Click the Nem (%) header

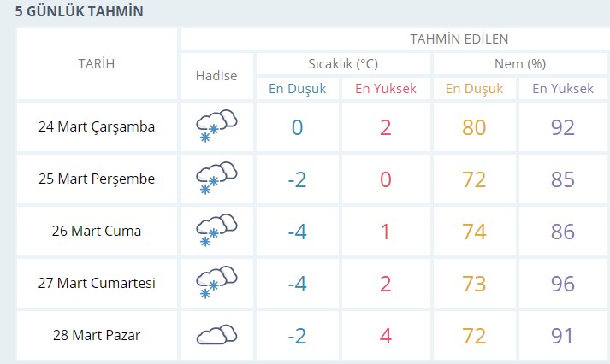tap(520, 64)
